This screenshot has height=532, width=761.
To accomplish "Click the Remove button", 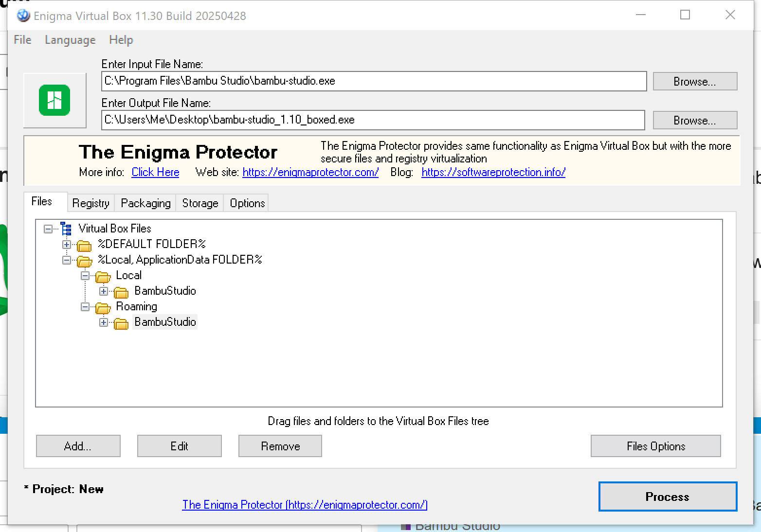I will point(280,446).
